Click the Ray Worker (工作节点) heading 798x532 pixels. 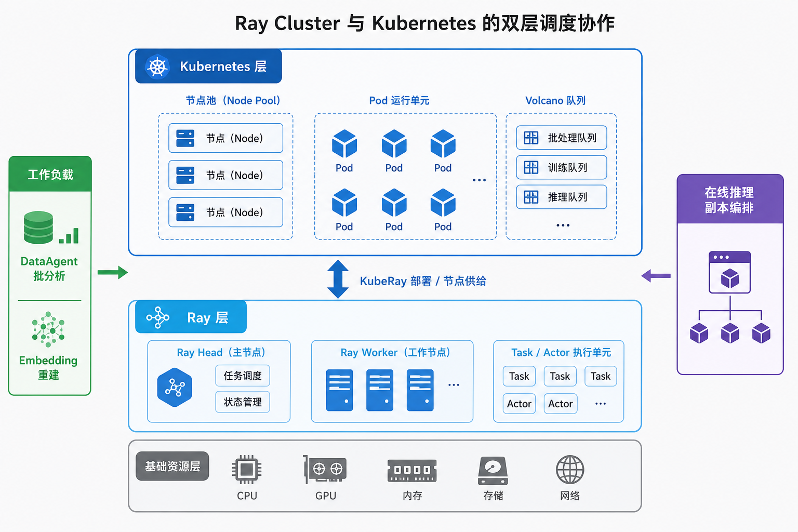click(x=396, y=352)
